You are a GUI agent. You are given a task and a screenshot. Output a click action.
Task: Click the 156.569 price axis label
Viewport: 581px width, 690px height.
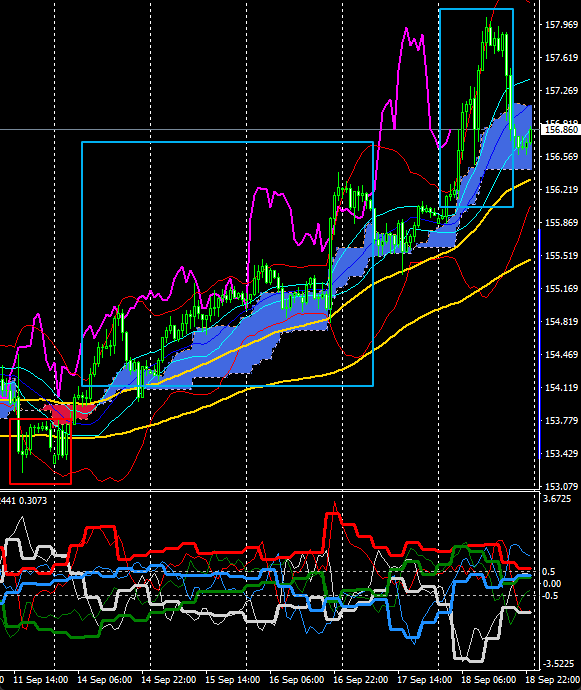pos(561,157)
